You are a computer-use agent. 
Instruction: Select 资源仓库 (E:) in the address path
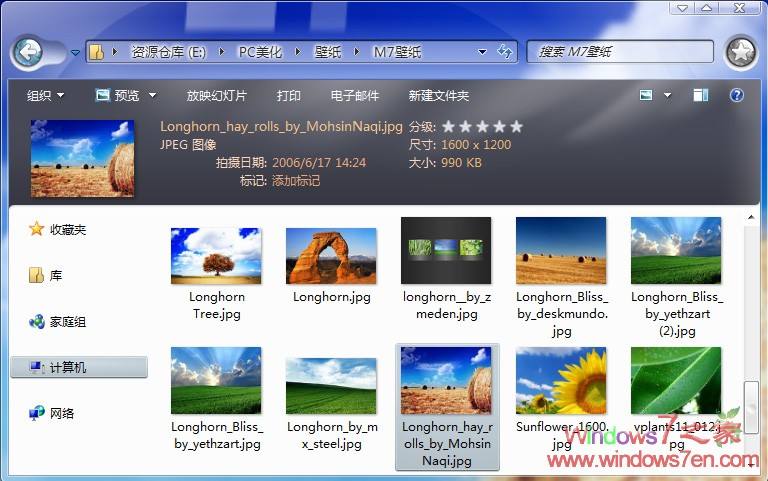click(x=168, y=52)
